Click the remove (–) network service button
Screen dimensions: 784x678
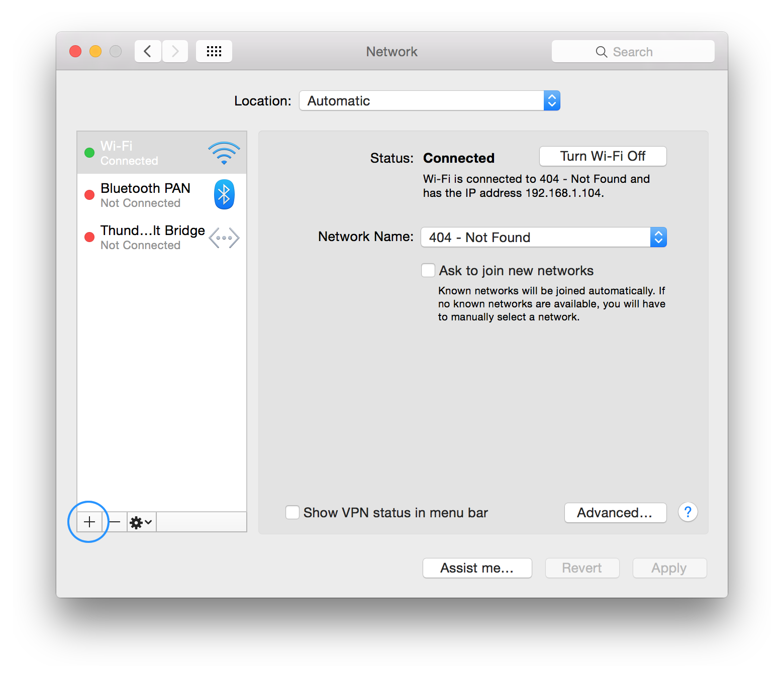click(115, 522)
